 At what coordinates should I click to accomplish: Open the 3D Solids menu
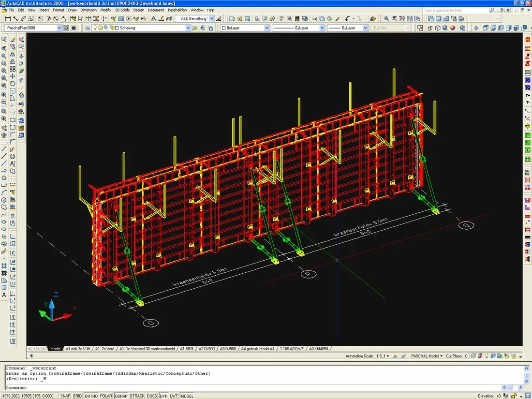point(122,10)
